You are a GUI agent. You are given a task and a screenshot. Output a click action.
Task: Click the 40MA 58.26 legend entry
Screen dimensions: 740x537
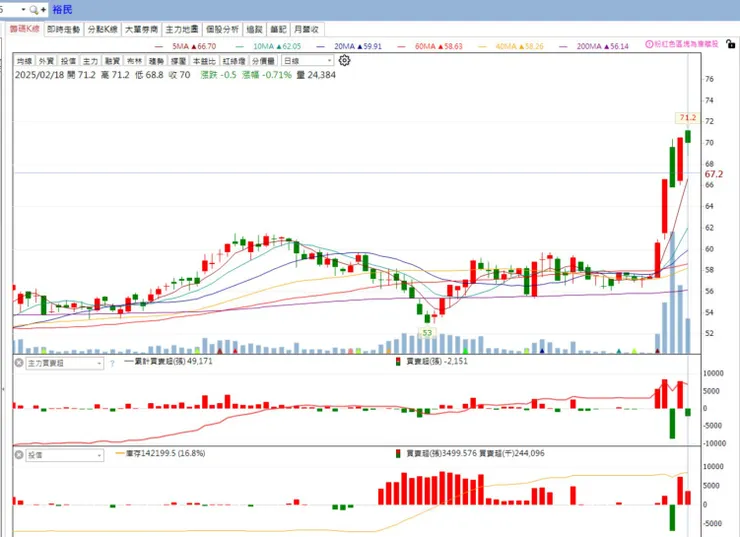[x=511, y=46]
